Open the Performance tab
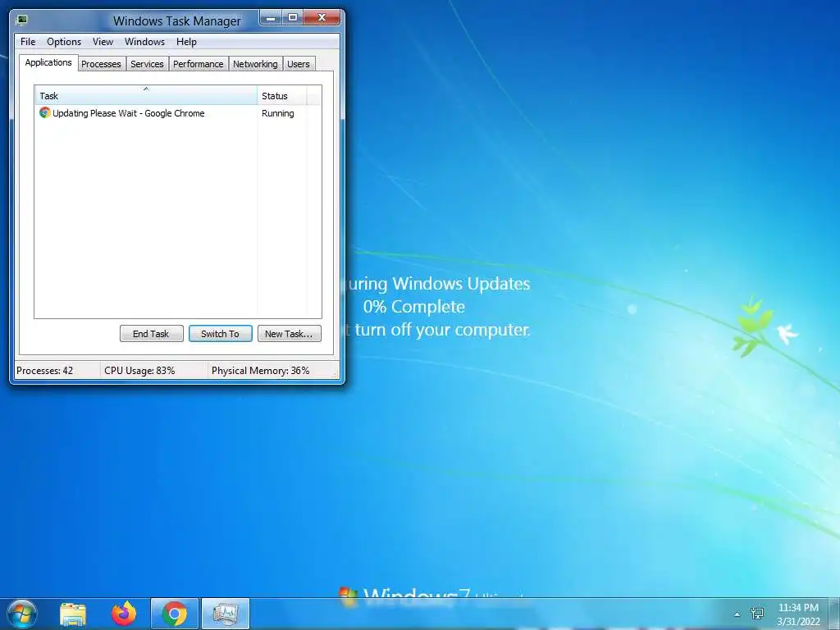 pos(199,64)
